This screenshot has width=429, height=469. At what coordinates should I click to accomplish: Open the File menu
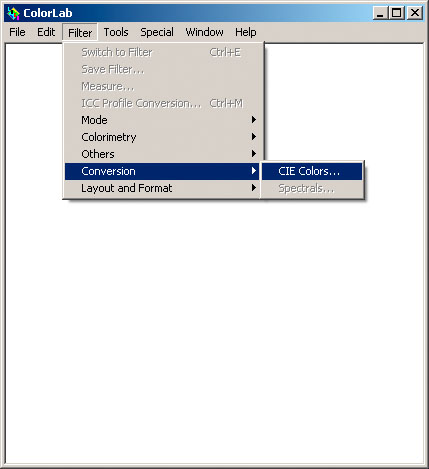coord(17,32)
